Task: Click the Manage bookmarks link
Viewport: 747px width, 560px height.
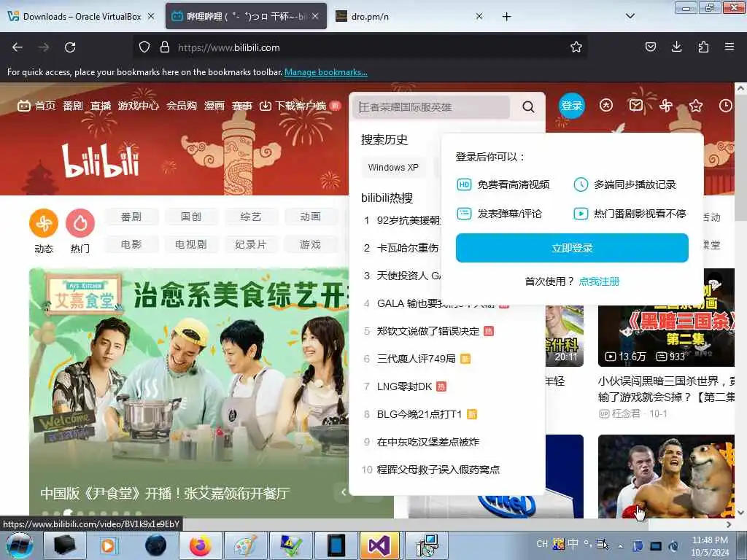Action: pyautogui.click(x=326, y=72)
